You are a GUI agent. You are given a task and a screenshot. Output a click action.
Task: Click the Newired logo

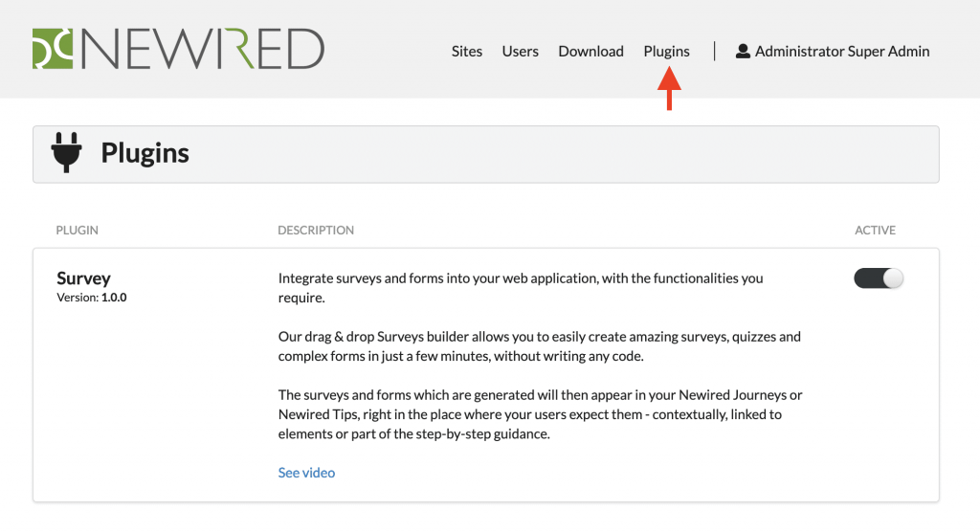pyautogui.click(x=178, y=49)
